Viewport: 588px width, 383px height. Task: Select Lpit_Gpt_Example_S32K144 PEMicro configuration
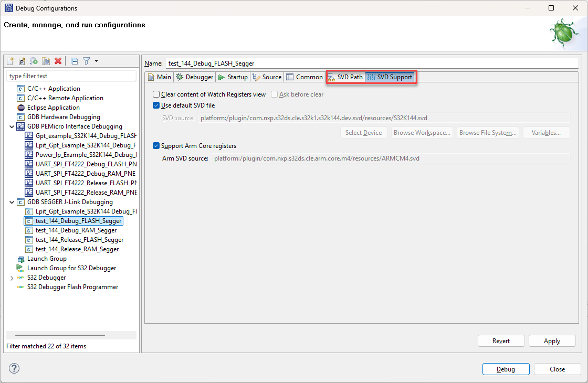[x=86, y=145]
